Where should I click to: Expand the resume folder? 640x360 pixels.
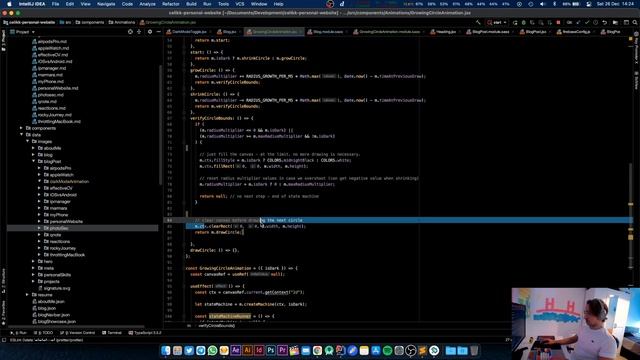(x=27, y=295)
